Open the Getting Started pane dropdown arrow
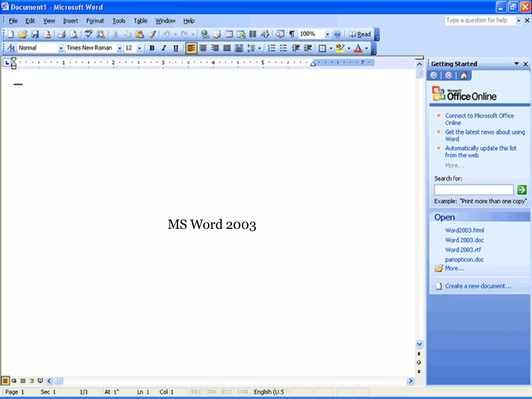532x399 pixels. coord(516,64)
